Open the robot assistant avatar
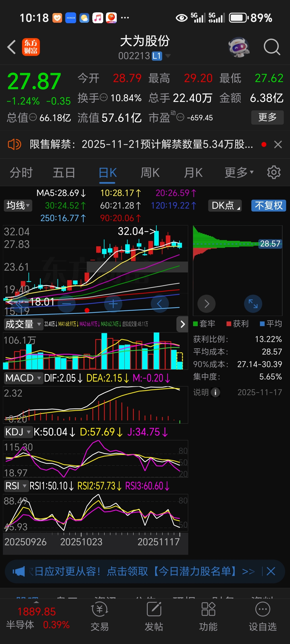Viewport: 290px width, 644px height. (239, 47)
